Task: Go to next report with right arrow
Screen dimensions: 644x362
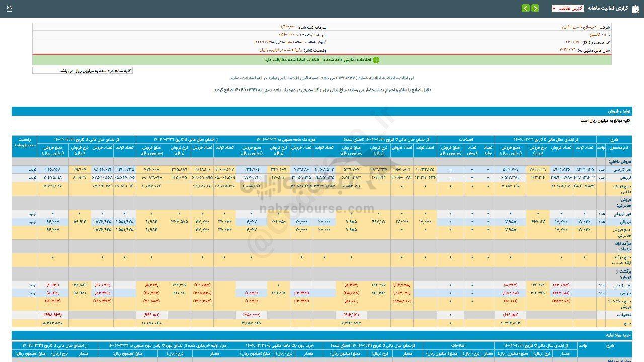Action: (535, 8)
